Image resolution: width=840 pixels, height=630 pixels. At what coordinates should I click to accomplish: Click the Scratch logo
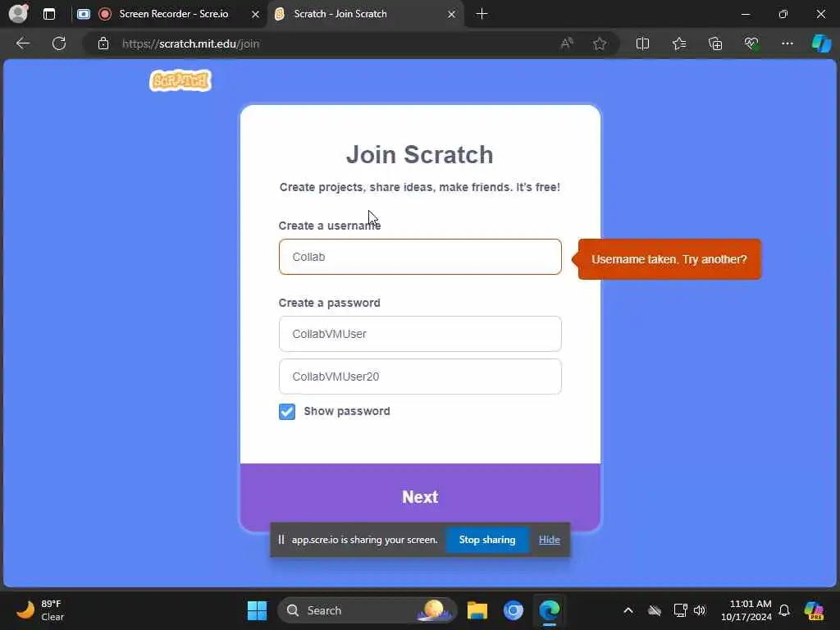tap(180, 80)
